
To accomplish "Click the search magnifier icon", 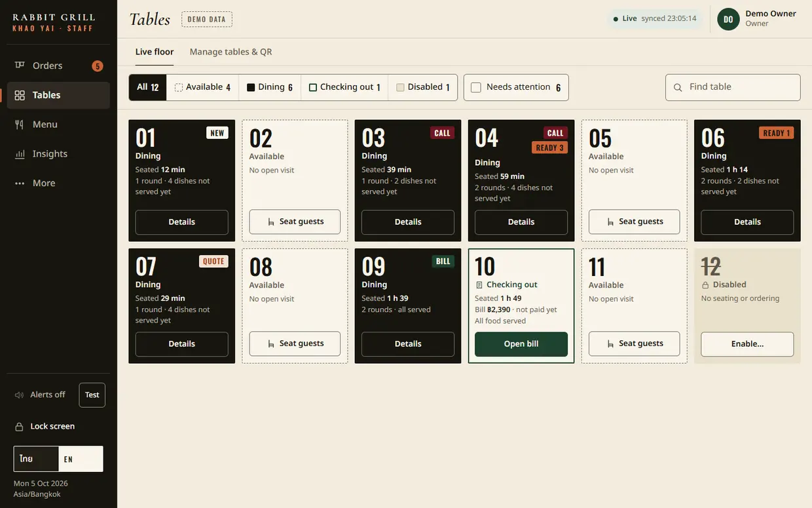I will [x=678, y=87].
